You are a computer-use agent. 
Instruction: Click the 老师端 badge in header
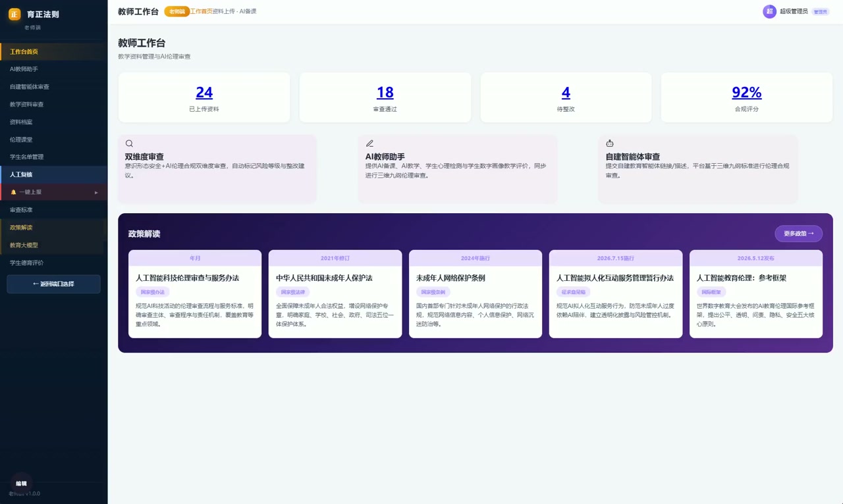click(177, 11)
